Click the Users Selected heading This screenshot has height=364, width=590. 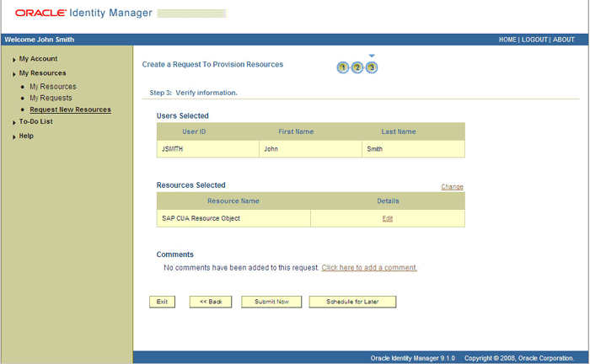point(183,115)
